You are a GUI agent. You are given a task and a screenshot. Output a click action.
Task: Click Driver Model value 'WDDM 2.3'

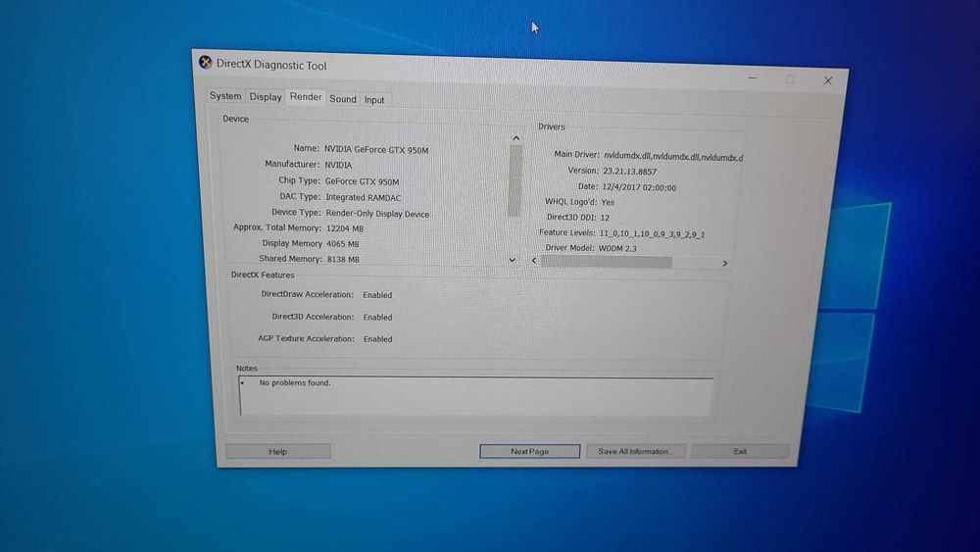[x=617, y=248]
